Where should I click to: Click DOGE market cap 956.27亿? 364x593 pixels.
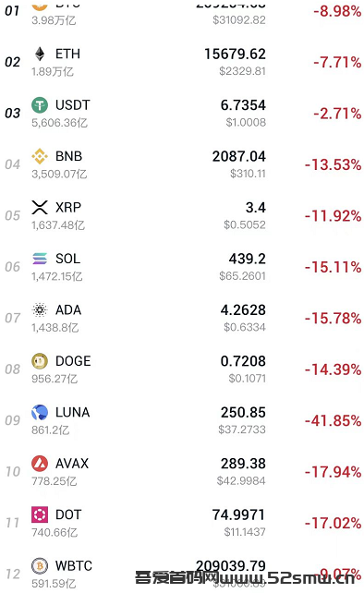55,379
